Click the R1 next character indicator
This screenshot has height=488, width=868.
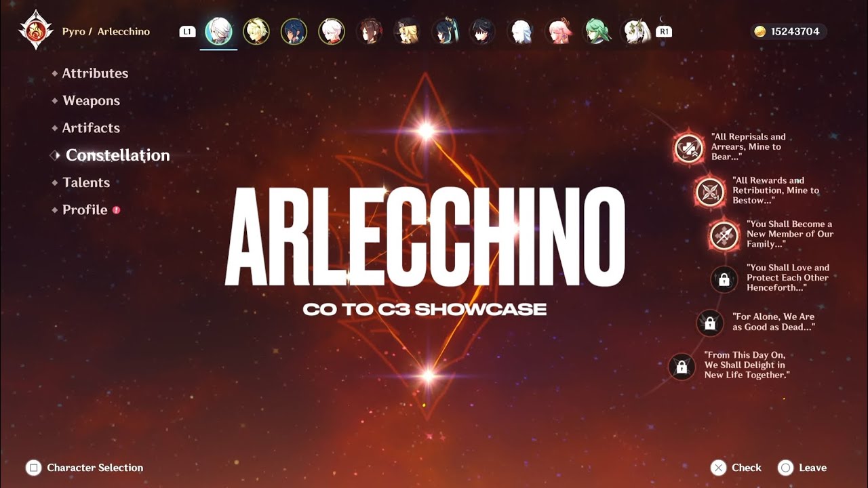point(665,31)
